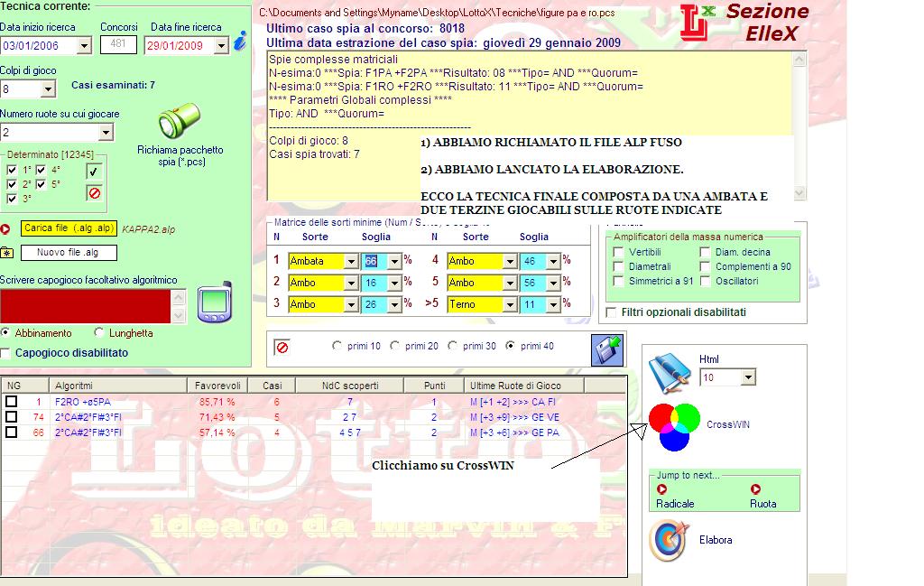Open the Sorte dropdown in row 1 (Ambata)
Viewport: 924px width, 586px height.
click(351, 261)
